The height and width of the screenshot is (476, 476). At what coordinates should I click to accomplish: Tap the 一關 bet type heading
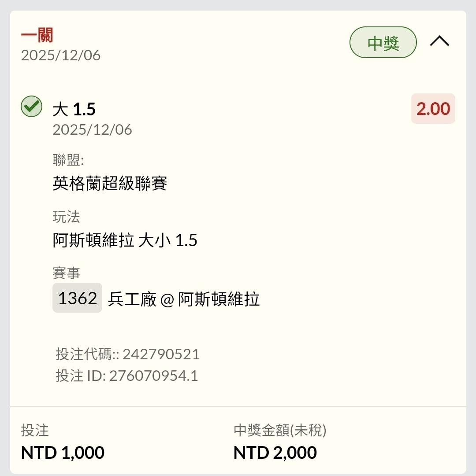37,36
